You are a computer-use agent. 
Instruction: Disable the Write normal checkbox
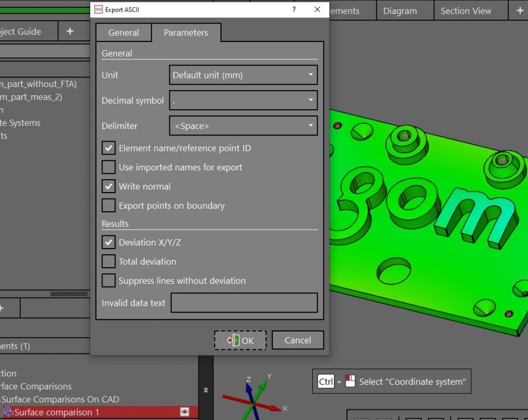(x=108, y=186)
